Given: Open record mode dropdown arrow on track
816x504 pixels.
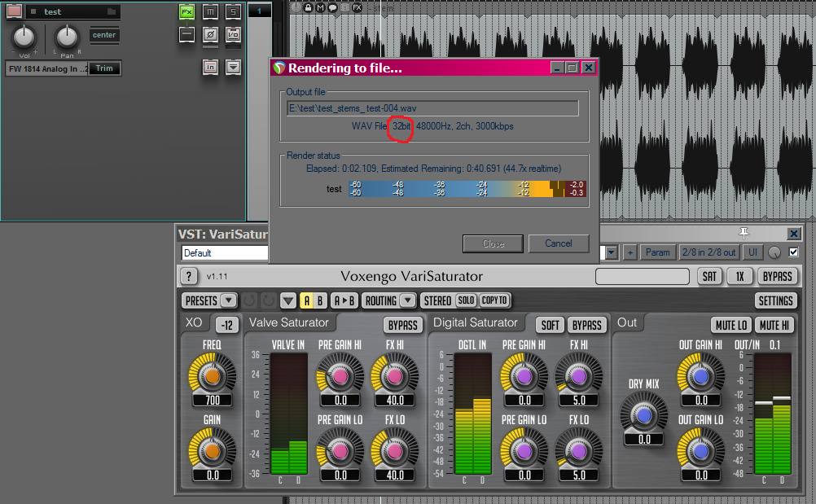Looking at the screenshot, I should (x=233, y=67).
